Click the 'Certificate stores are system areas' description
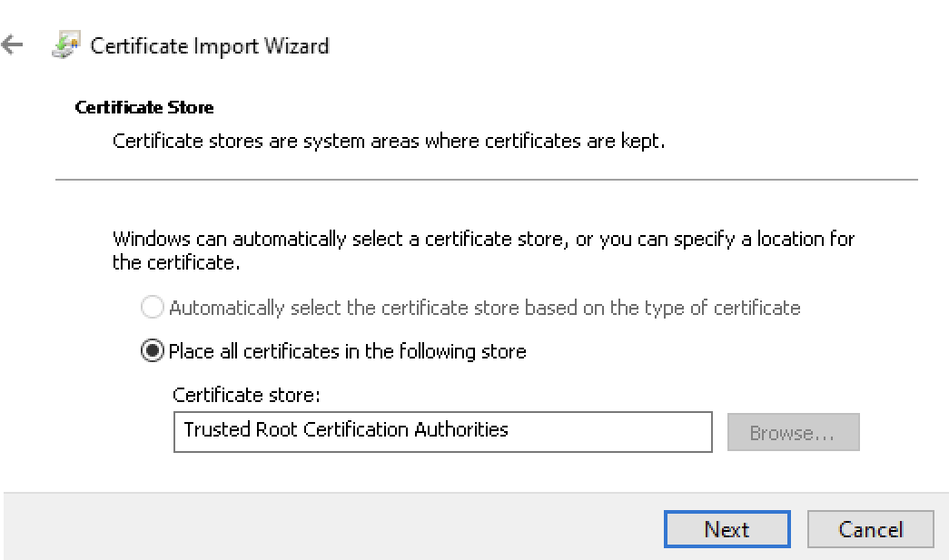 pyautogui.click(x=389, y=142)
